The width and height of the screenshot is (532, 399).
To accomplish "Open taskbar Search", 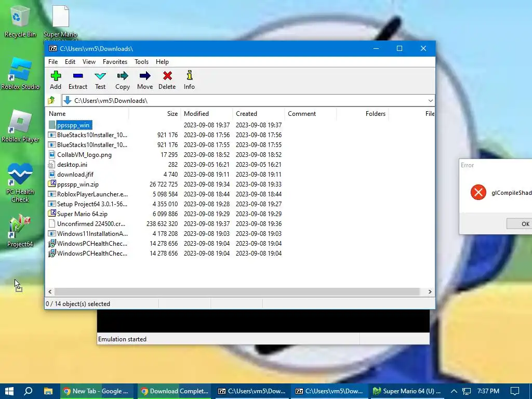I will [x=29, y=391].
